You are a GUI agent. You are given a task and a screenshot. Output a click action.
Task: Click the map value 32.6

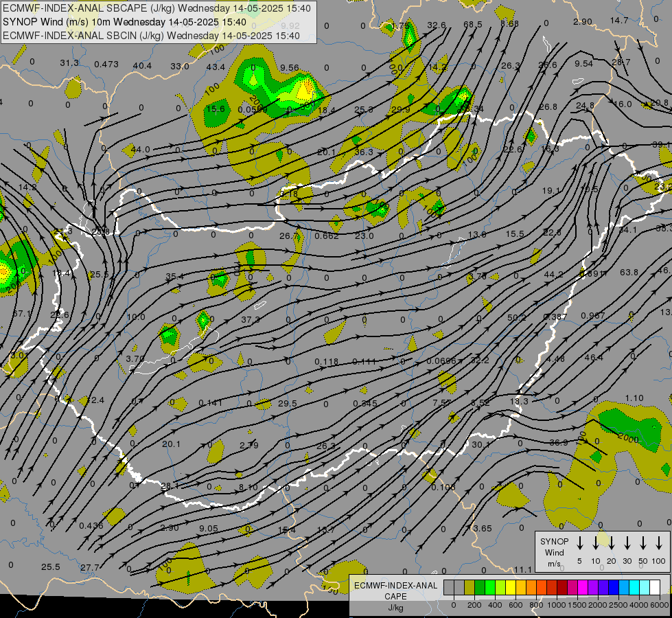[x=437, y=25]
